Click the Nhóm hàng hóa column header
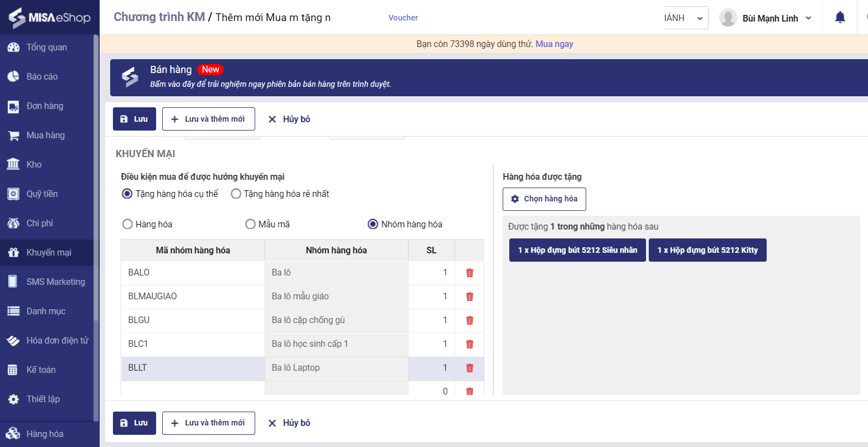The width and height of the screenshot is (868, 447). (x=337, y=250)
